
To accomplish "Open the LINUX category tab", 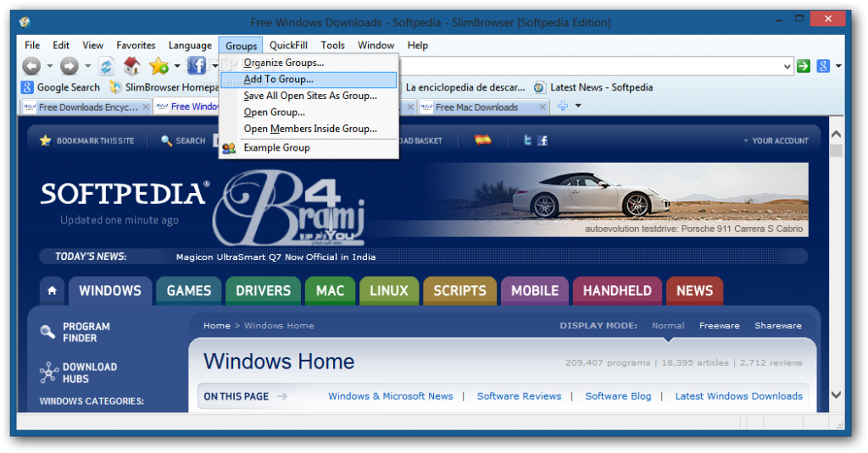I will coord(388,290).
